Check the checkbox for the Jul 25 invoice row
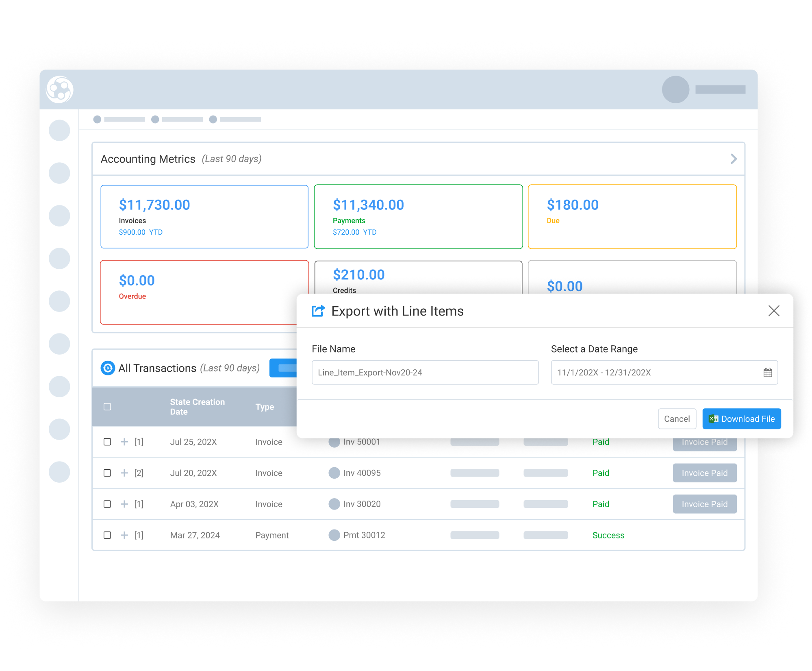The height and width of the screenshot is (671, 812). [107, 442]
